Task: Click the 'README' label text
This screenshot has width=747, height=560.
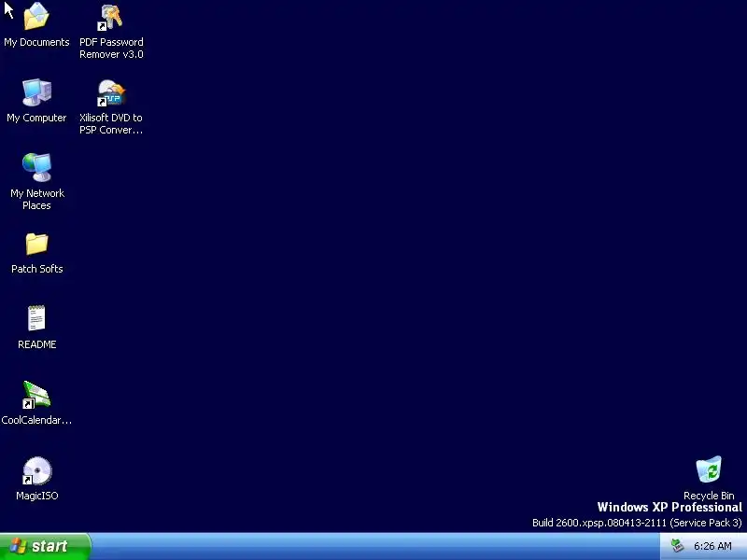Action: (x=36, y=344)
